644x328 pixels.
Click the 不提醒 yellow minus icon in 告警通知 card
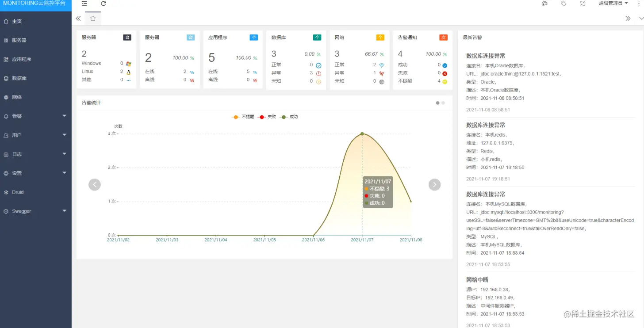coord(445,81)
